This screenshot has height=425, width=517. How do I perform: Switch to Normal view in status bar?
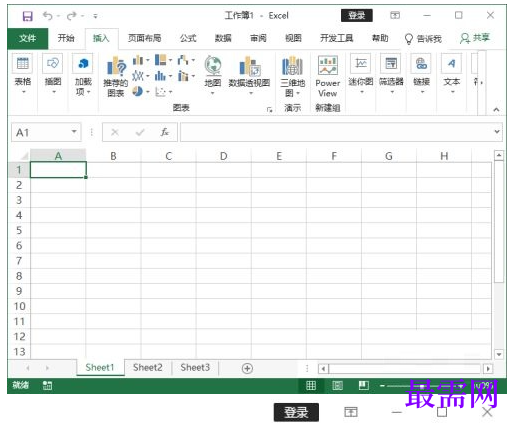coord(311,385)
